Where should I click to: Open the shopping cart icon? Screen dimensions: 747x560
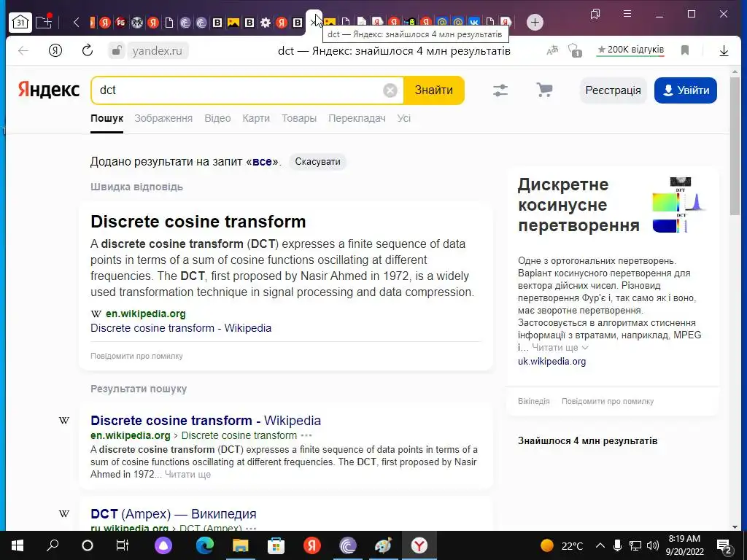click(x=544, y=90)
